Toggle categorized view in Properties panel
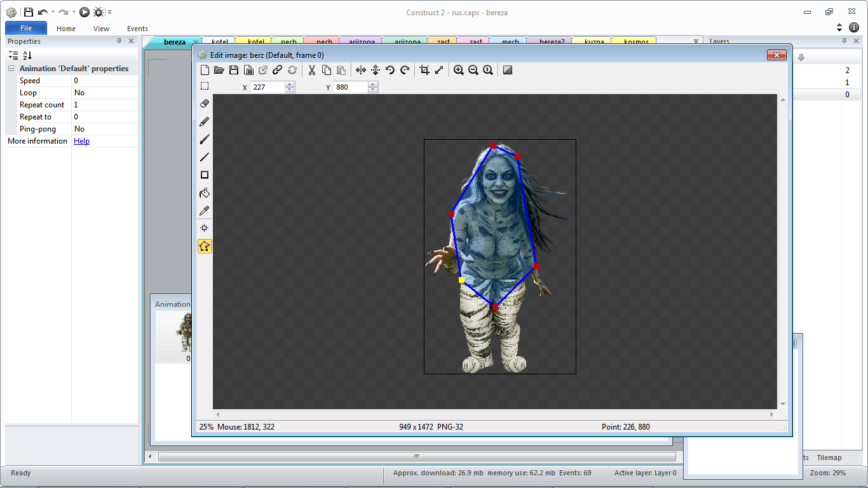Image resolution: width=868 pixels, height=488 pixels. coord(13,55)
